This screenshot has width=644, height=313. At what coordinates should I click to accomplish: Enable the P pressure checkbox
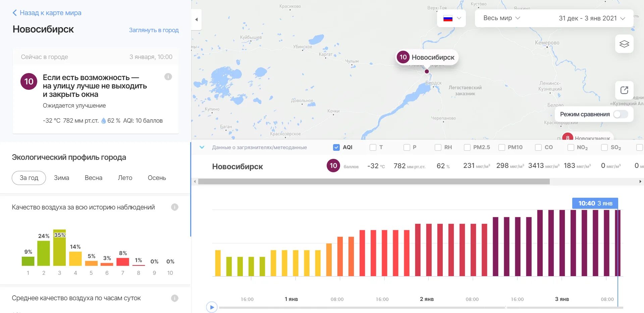click(407, 147)
